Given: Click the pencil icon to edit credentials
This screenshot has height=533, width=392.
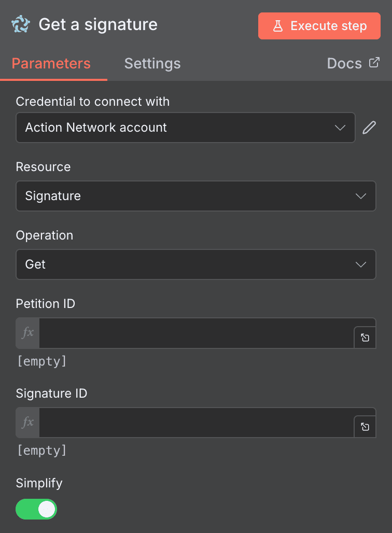Looking at the screenshot, I should pyautogui.click(x=369, y=128).
